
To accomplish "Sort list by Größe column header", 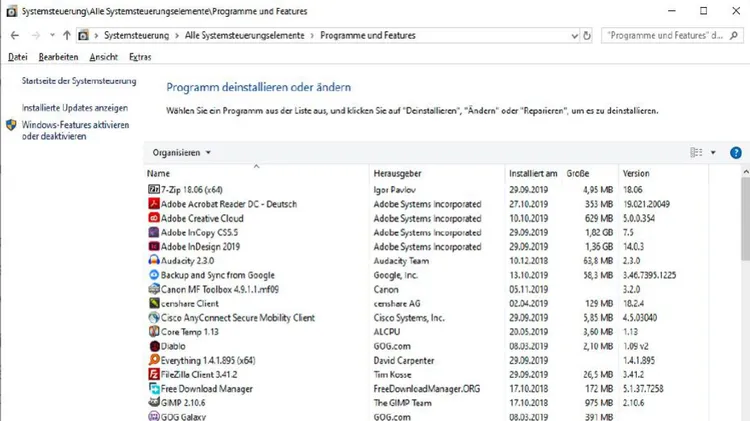I will 590,173.
